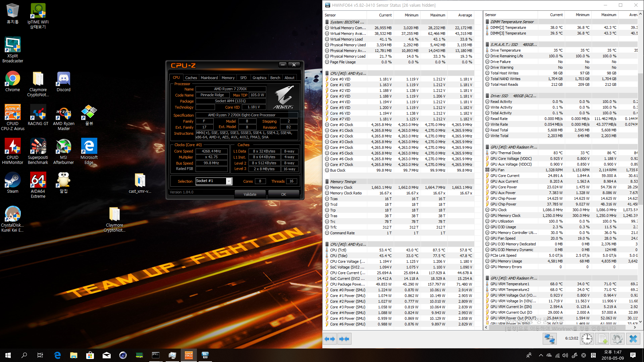The image size is (644, 362).
Task: Switch to CPU-Z Graphics tab
Action: 259,77
